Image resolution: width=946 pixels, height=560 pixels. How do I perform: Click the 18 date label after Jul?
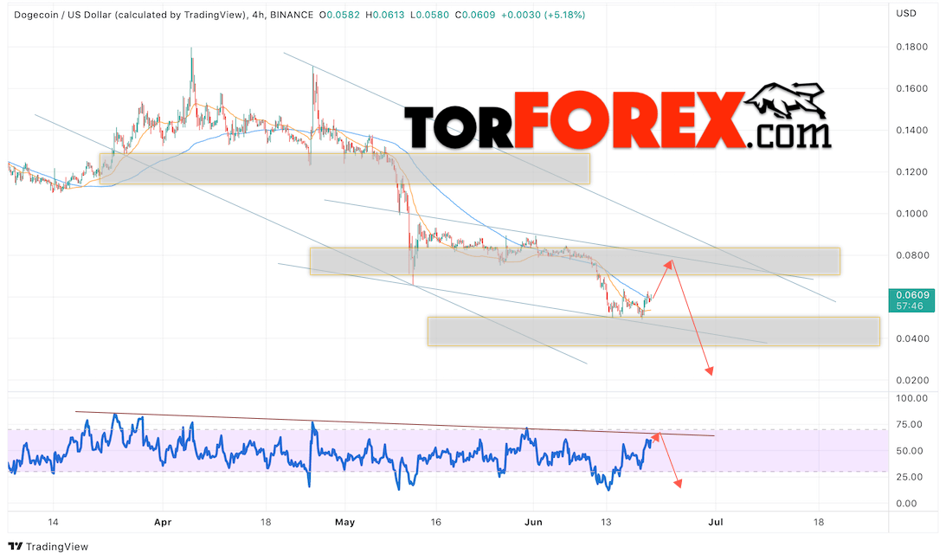818,522
